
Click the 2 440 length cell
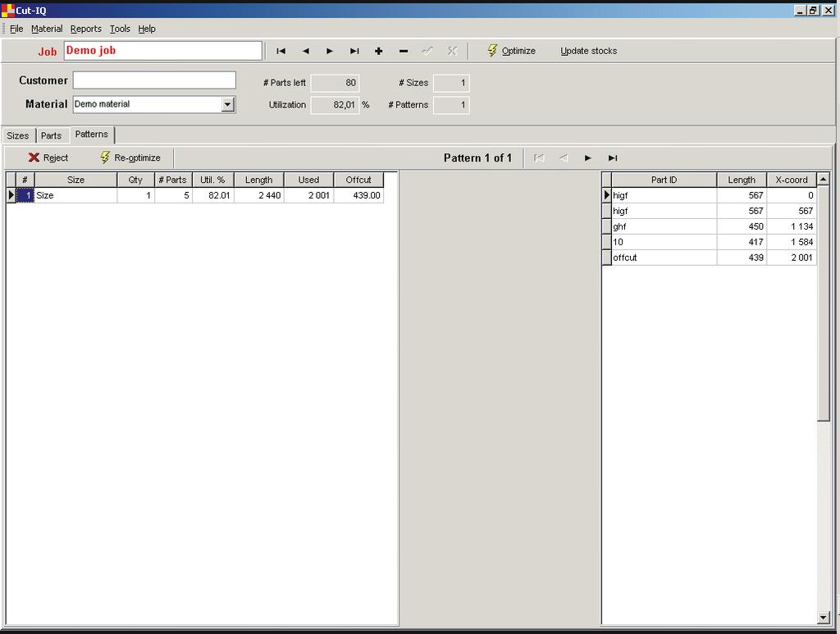(x=258, y=195)
